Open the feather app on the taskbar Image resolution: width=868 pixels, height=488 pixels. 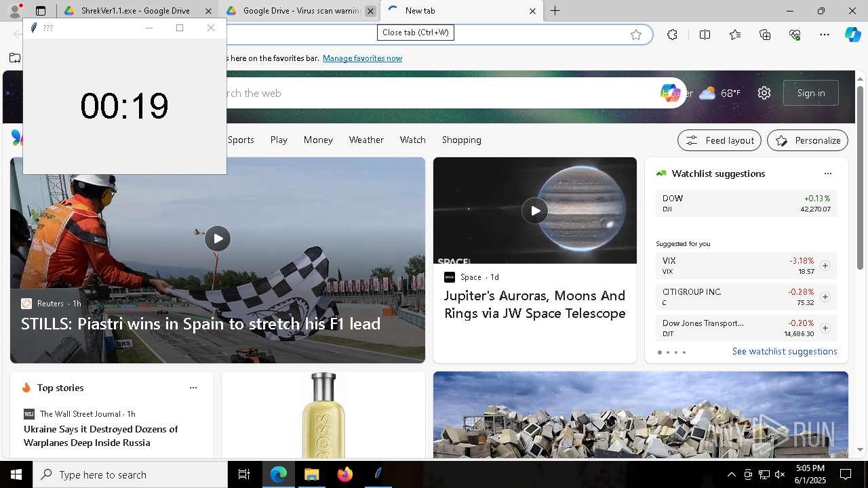point(378,474)
